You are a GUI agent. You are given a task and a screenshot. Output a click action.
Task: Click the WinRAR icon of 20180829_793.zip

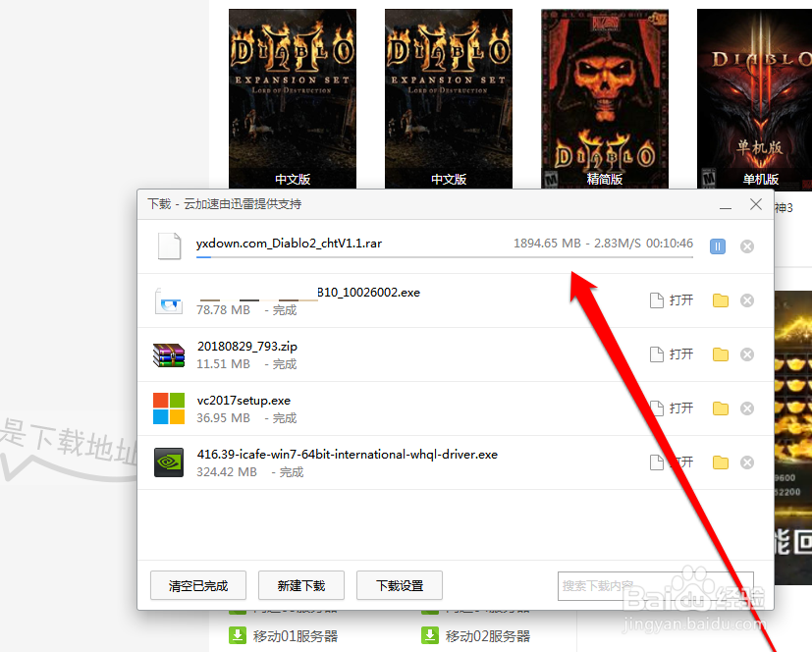click(169, 355)
